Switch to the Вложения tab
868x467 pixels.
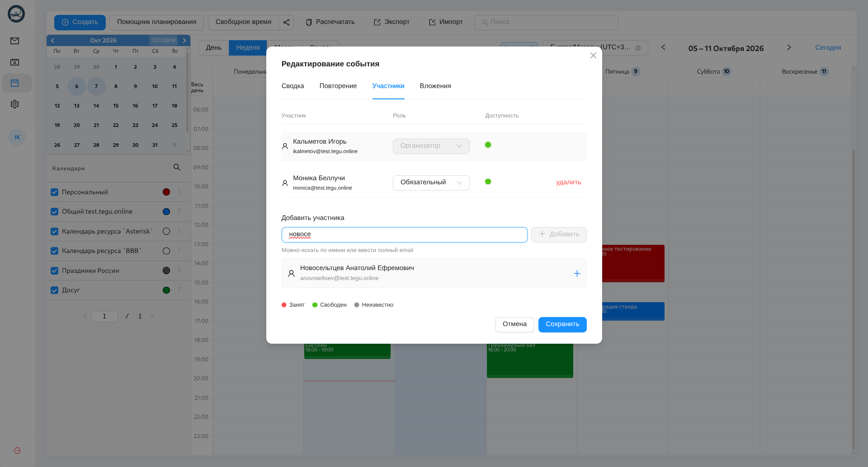[435, 86]
